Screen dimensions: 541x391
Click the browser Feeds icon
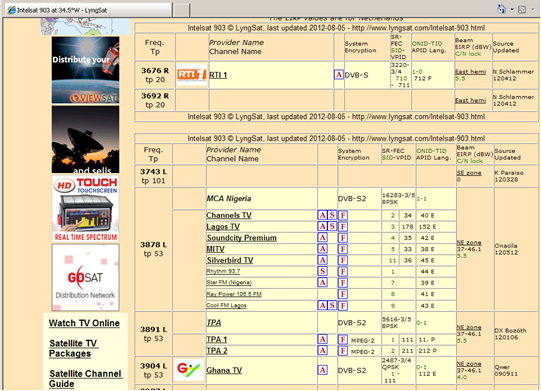(x=522, y=10)
